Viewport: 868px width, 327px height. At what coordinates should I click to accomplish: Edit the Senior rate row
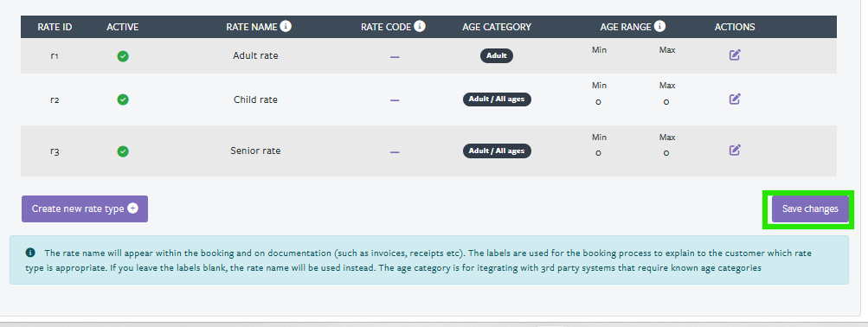[735, 150]
